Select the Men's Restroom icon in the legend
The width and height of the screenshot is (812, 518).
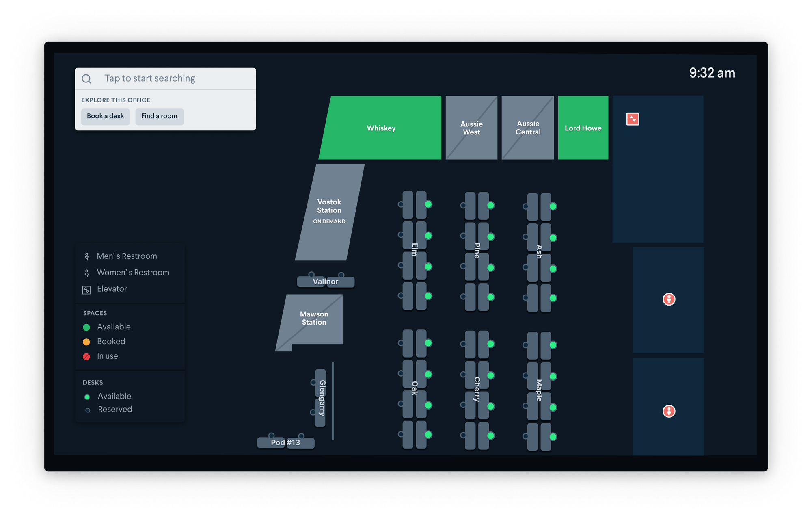86,256
